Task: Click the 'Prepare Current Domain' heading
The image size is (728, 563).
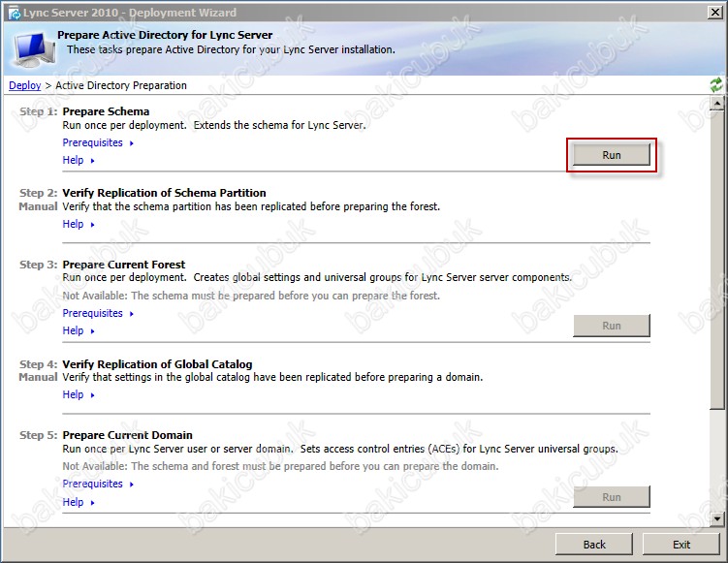Action: 128,435
